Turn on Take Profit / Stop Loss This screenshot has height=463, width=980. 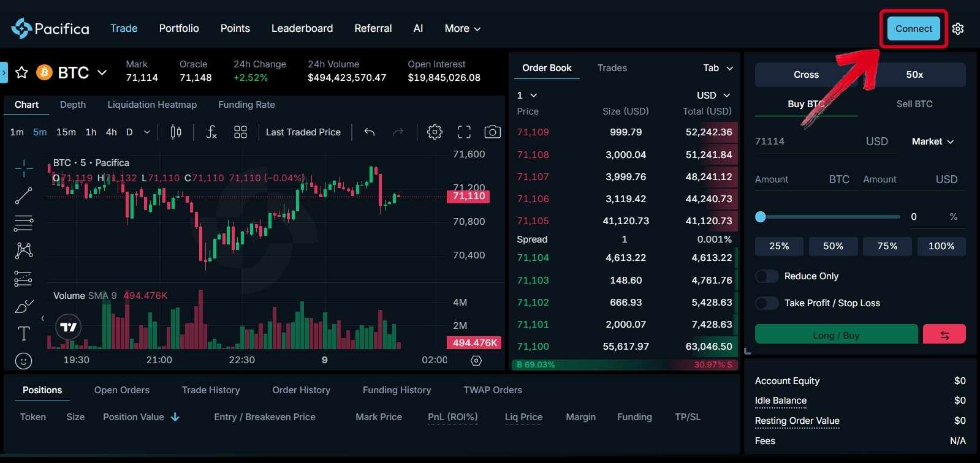coord(767,303)
